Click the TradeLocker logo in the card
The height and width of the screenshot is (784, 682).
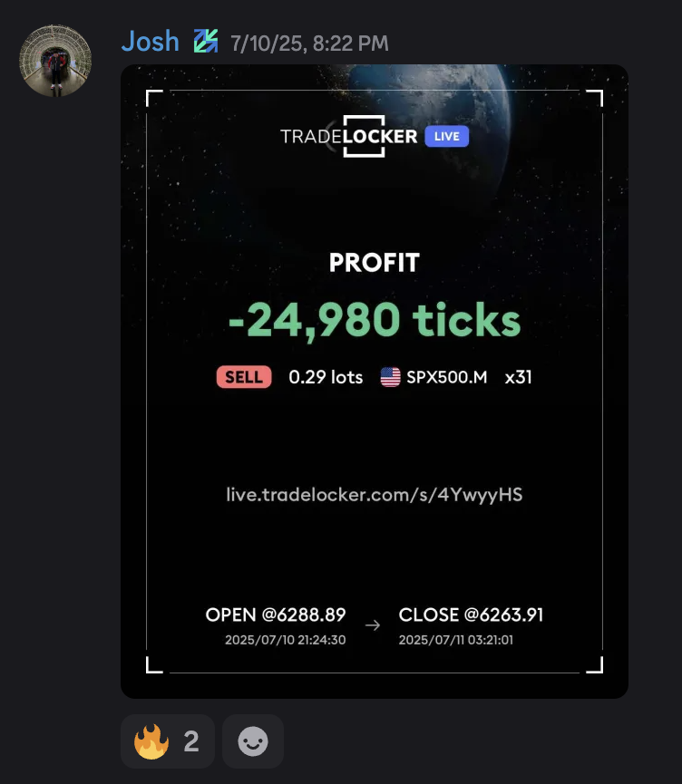click(349, 136)
